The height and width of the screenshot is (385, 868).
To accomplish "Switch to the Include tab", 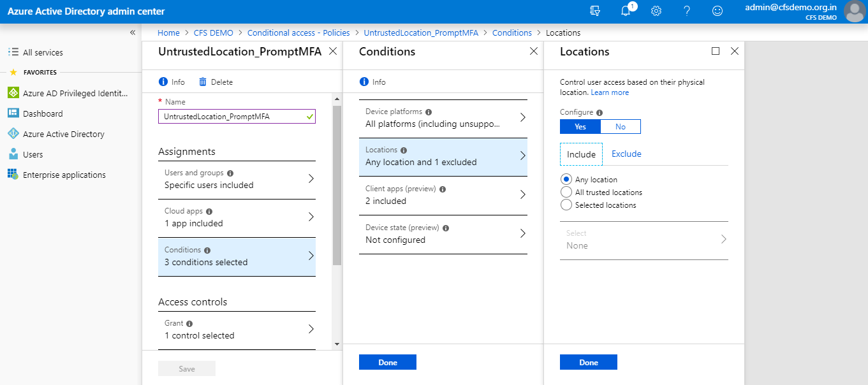I will point(581,154).
